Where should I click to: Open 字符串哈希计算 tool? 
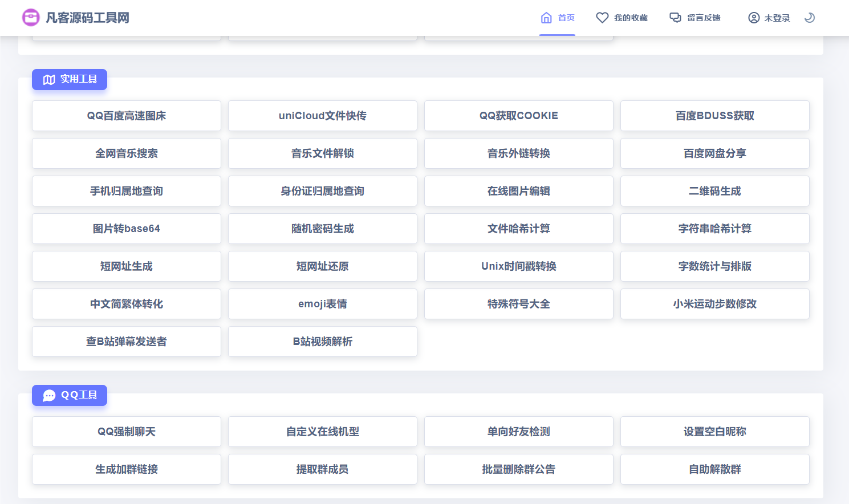(x=715, y=229)
